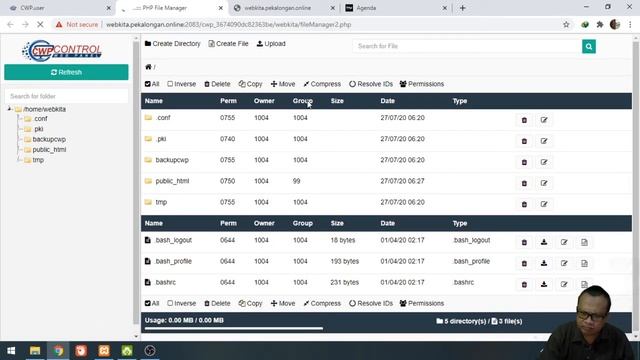Click edit icon in .bash_profile row
Image resolution: width=640 pixels, height=360 pixels.
point(564,264)
